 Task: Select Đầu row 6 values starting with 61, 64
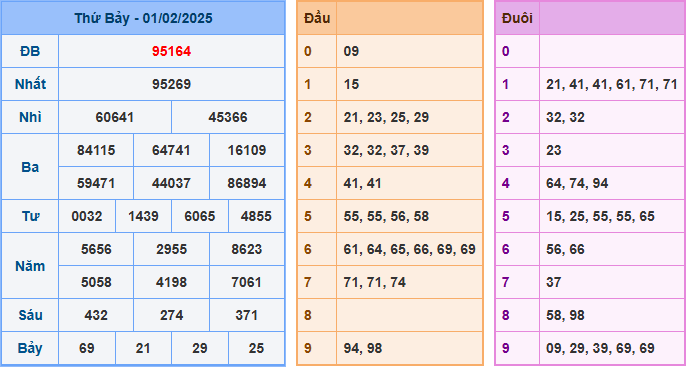coord(410,249)
